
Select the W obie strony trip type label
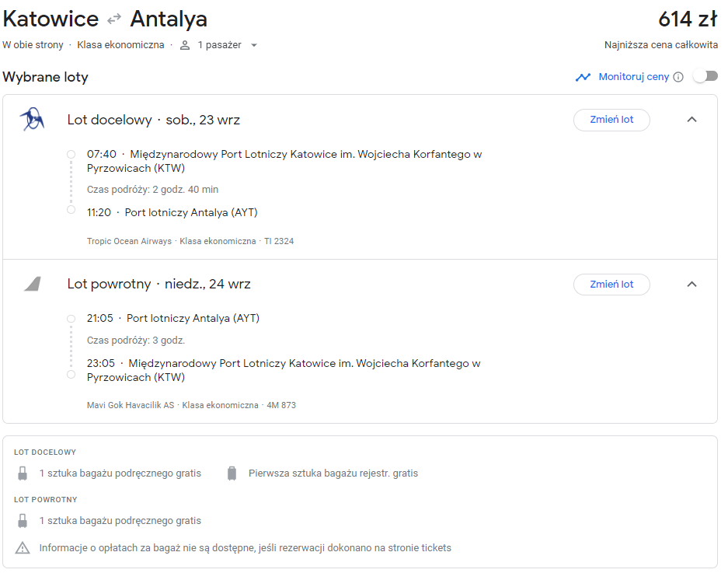(33, 45)
